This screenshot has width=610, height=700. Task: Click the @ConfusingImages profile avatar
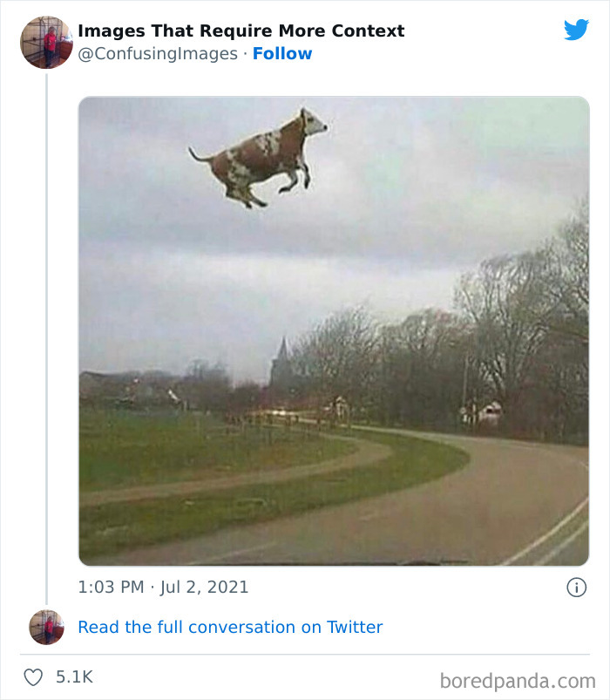point(45,42)
